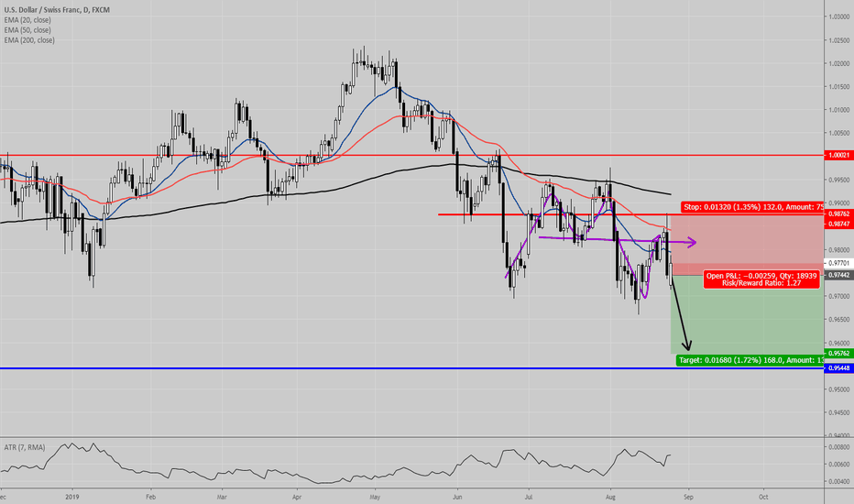The image size is (854, 504).
Task: Click the 1.03000 price axis label
Action: click(x=838, y=16)
